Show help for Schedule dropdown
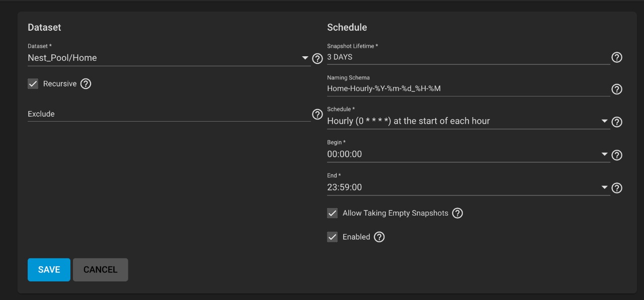This screenshot has height=300, width=644. coord(617,122)
